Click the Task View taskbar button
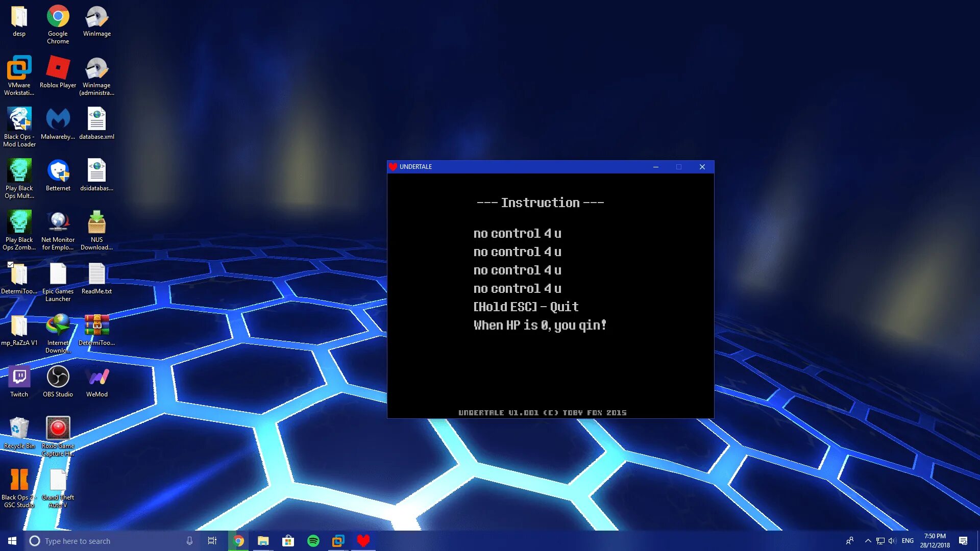980x551 pixels. click(212, 541)
